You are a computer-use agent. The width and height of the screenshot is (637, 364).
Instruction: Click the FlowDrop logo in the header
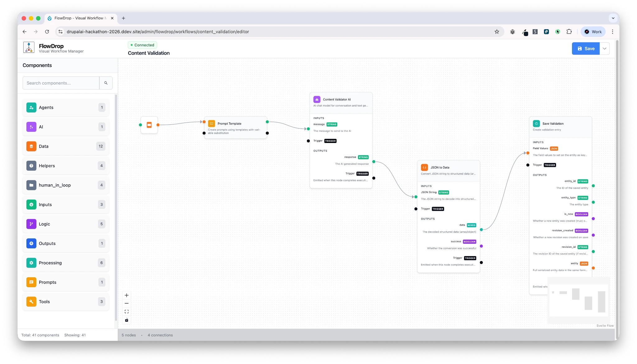29,48
